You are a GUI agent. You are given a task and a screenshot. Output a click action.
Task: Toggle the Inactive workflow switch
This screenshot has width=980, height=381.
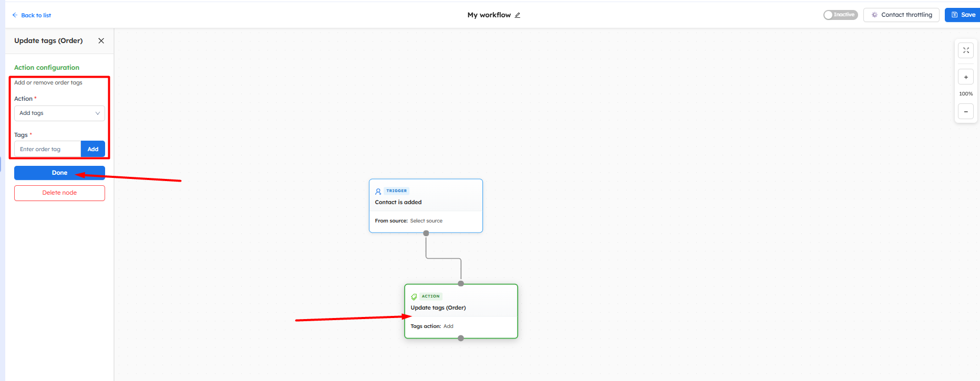pos(840,15)
